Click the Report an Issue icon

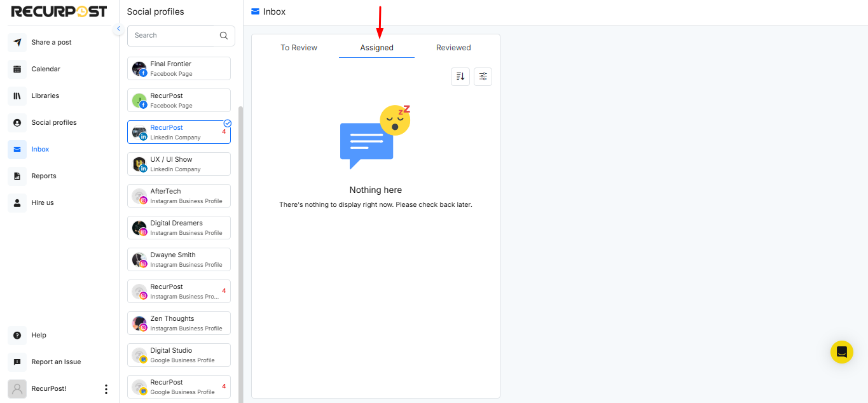click(x=17, y=362)
